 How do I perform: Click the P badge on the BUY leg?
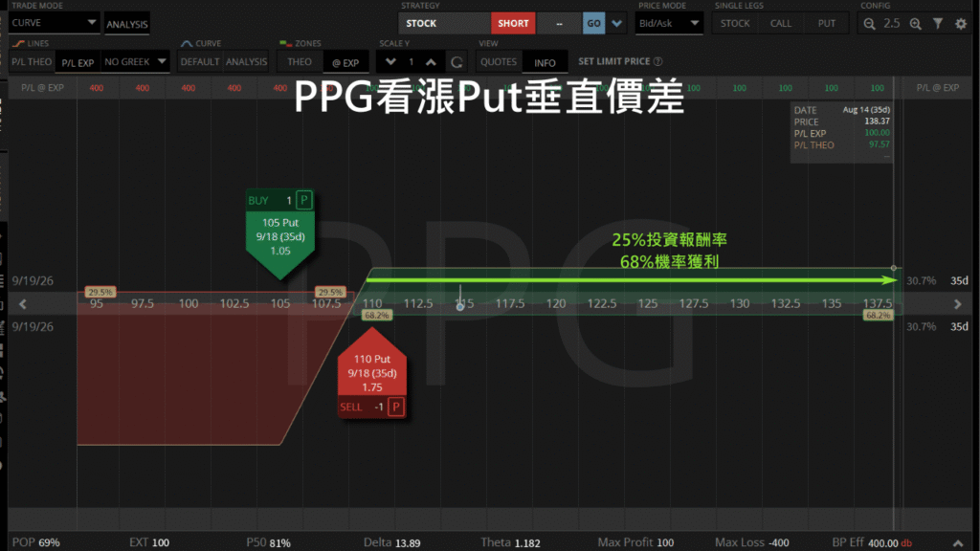tap(303, 201)
